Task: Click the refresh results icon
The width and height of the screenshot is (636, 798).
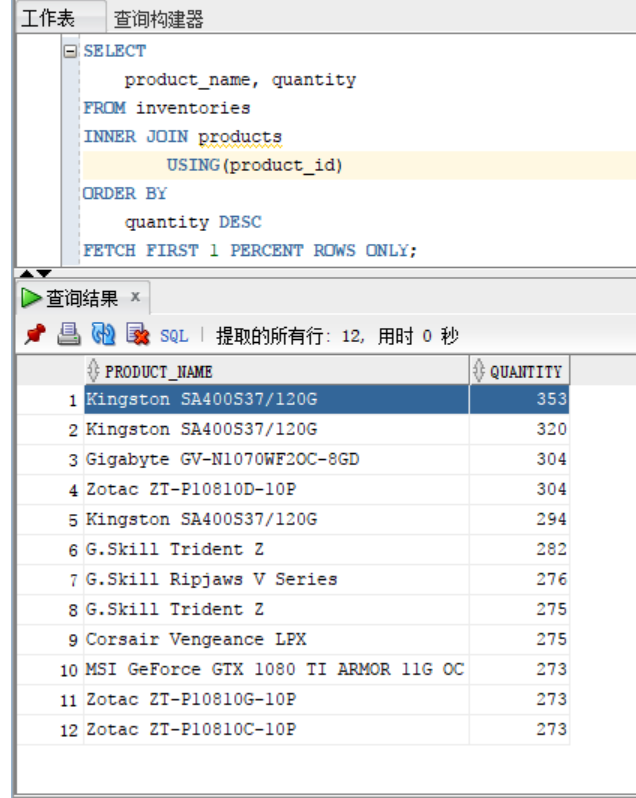Action: click(x=103, y=335)
